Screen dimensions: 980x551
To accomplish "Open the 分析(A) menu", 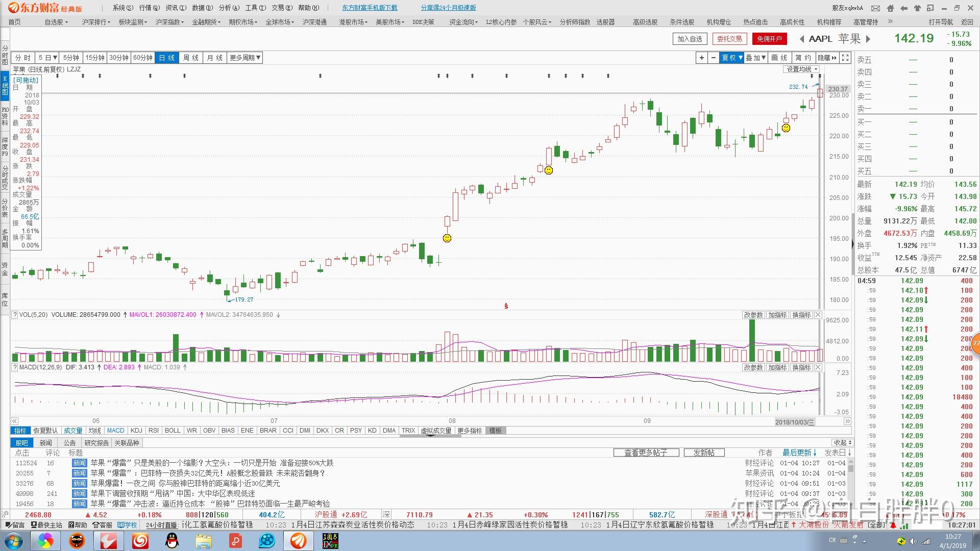I will click(229, 8).
